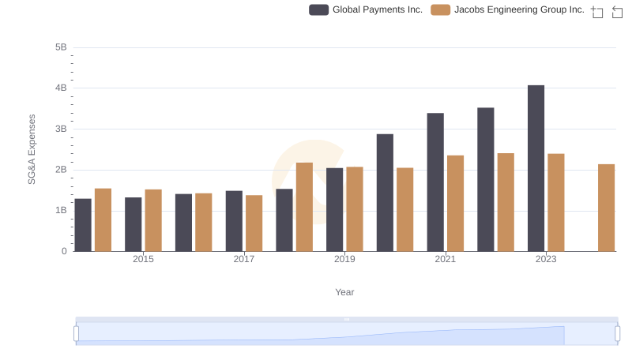Click the '2B' y-axis label

pos(61,170)
